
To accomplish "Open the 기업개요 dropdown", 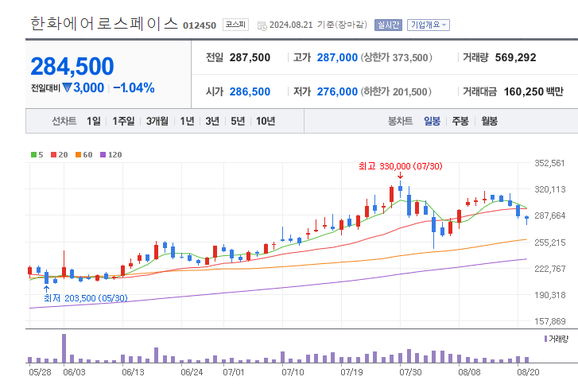I will point(429,25).
